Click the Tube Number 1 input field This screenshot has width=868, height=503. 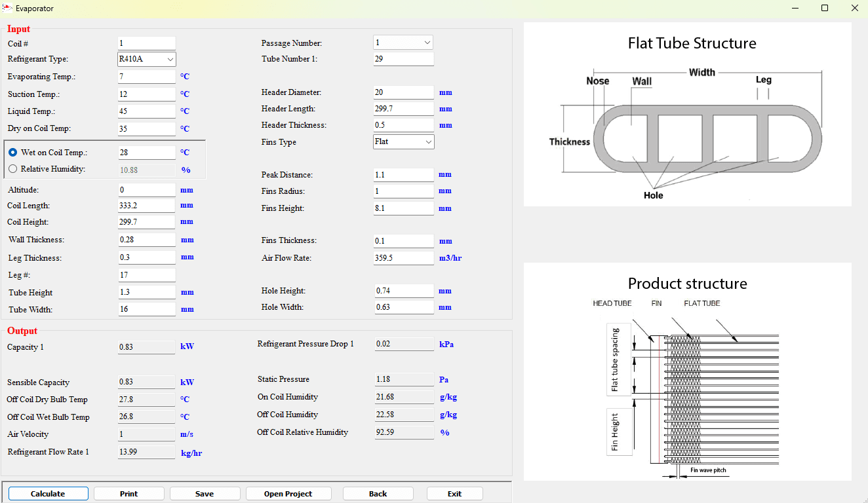pyautogui.click(x=404, y=59)
